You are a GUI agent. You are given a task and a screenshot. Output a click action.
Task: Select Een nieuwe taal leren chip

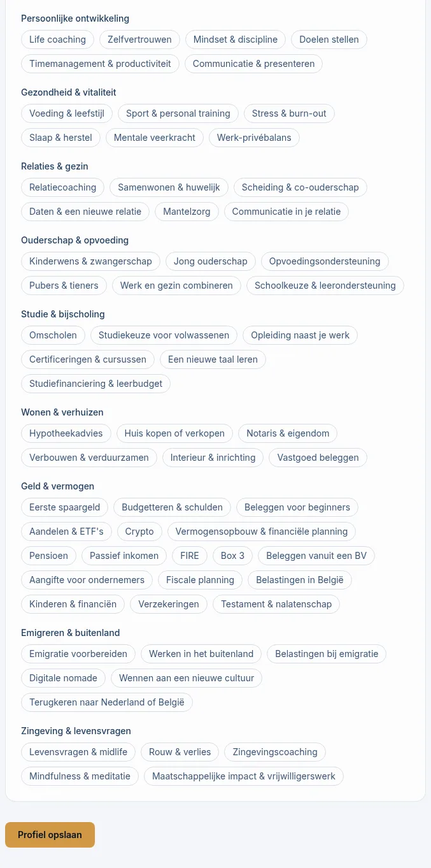coord(213,359)
